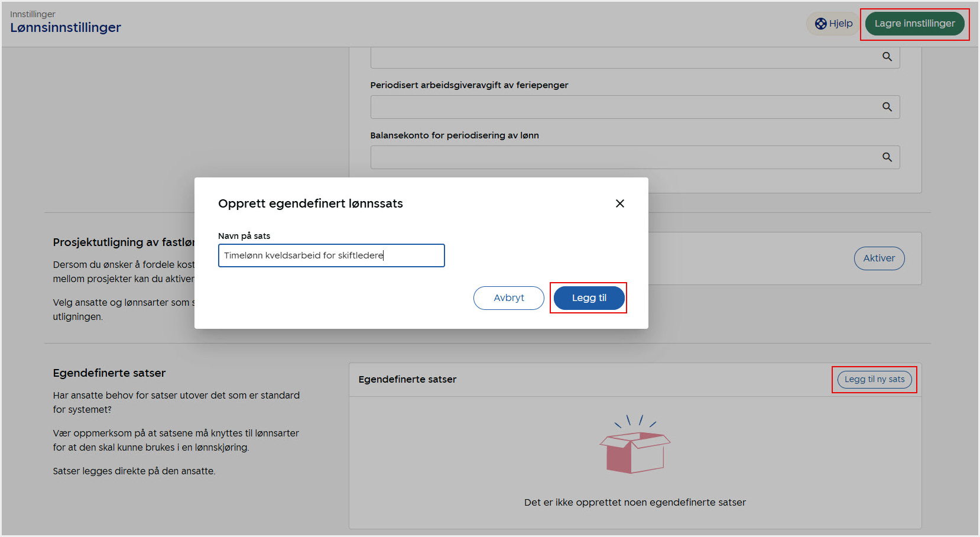Click the empty box illustration

635,447
